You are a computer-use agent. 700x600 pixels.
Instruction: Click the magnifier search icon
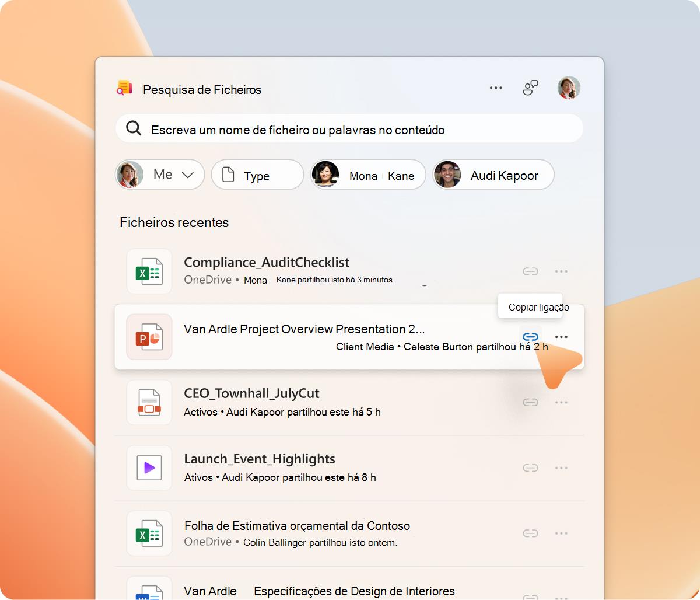[134, 129]
